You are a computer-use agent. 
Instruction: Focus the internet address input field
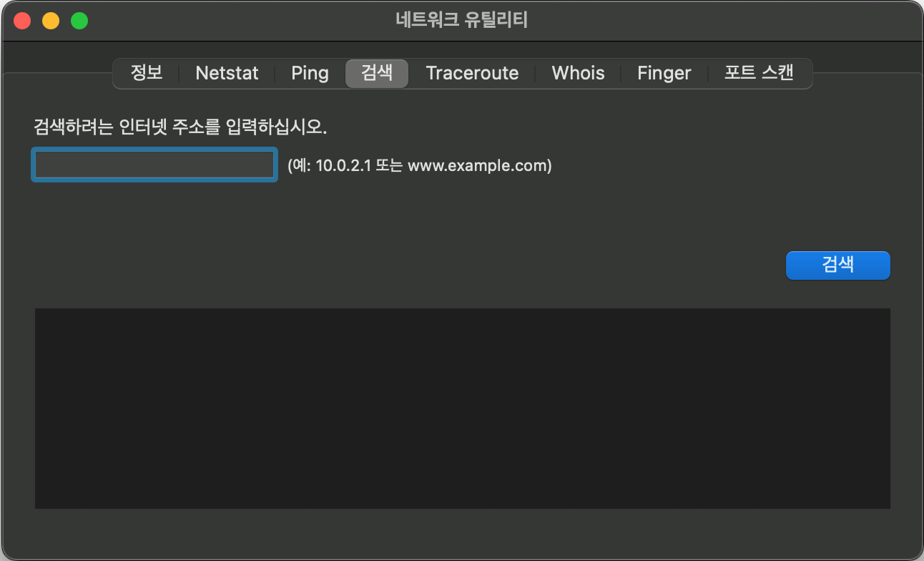pos(154,165)
